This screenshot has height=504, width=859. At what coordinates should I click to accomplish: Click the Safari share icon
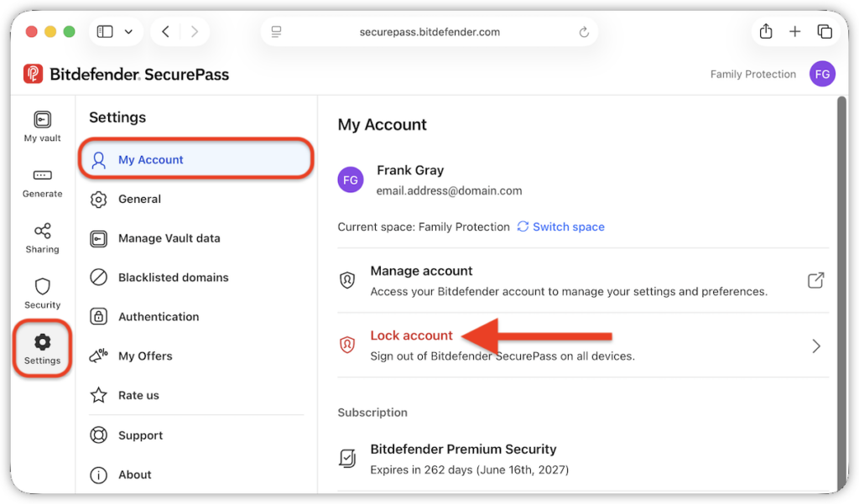[766, 31]
